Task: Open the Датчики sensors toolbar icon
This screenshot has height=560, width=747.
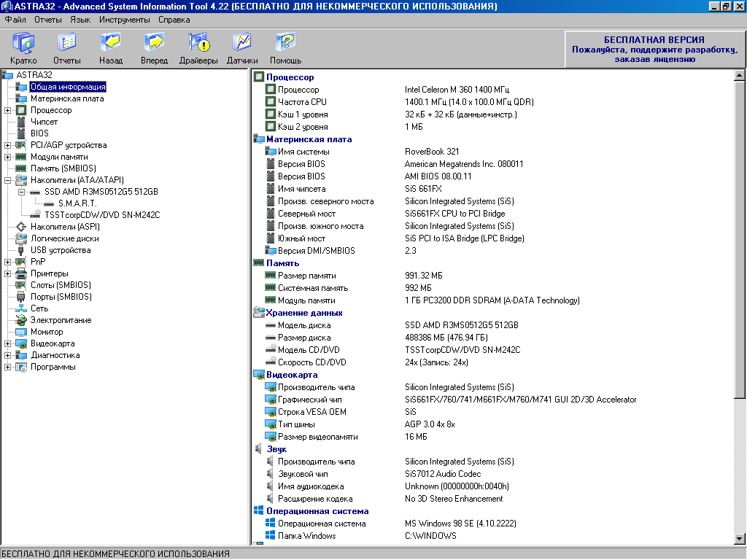Action: (242, 48)
